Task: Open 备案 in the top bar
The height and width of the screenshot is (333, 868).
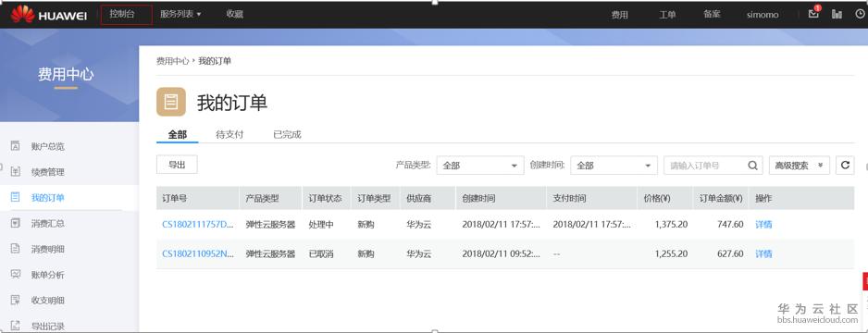Action: [712, 15]
